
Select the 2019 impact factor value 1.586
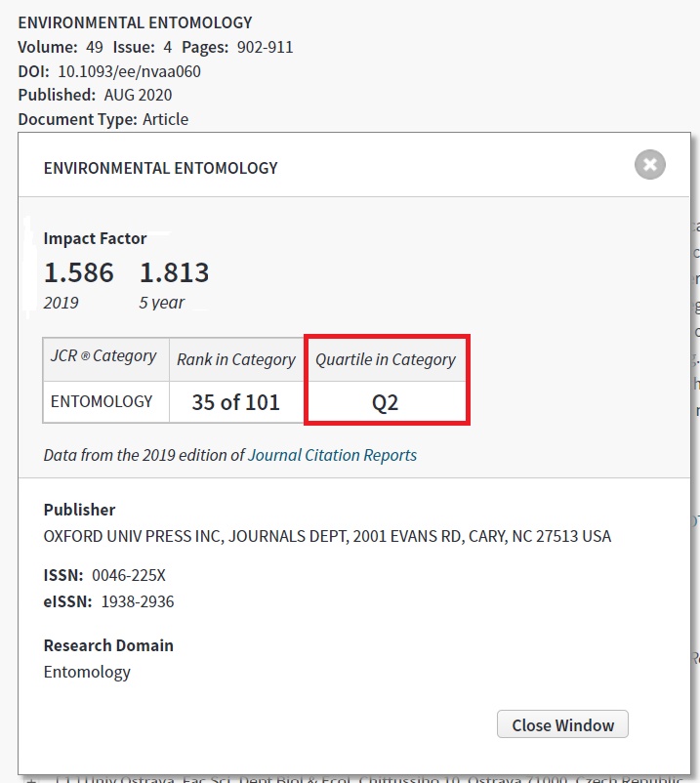[79, 272]
